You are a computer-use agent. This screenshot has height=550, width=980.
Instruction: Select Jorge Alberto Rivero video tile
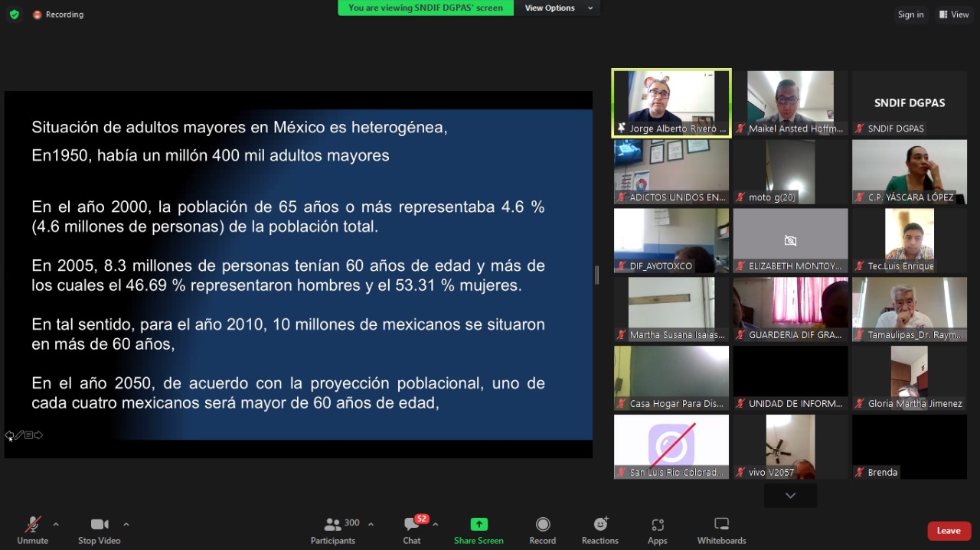(x=671, y=103)
